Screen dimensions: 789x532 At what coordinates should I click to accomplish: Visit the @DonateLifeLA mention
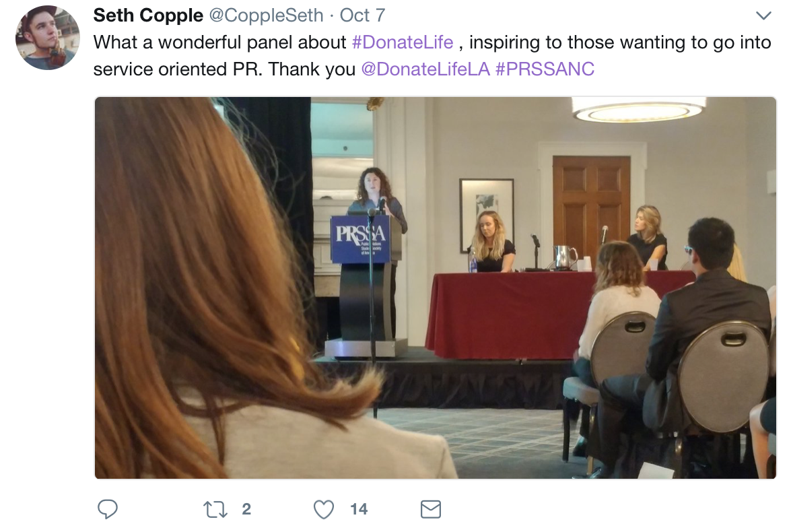tap(425, 69)
